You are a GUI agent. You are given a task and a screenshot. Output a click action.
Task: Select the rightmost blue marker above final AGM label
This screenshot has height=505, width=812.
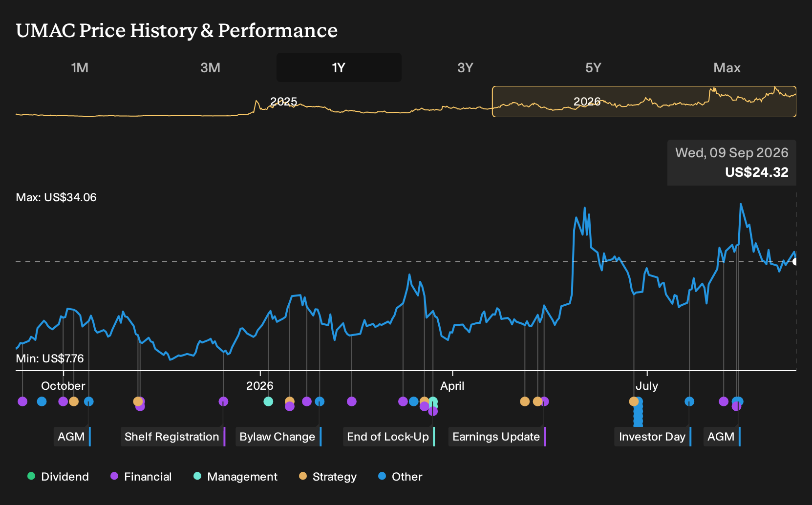(x=739, y=401)
